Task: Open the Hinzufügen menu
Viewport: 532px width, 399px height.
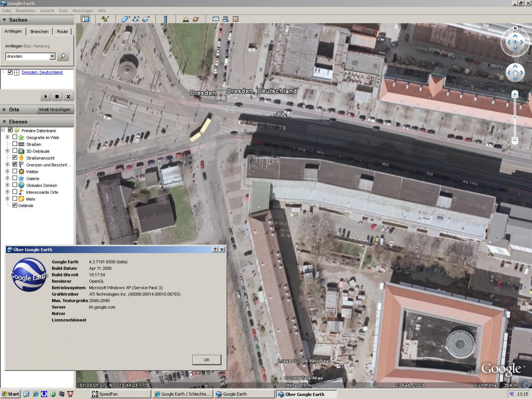Action: 83,11
